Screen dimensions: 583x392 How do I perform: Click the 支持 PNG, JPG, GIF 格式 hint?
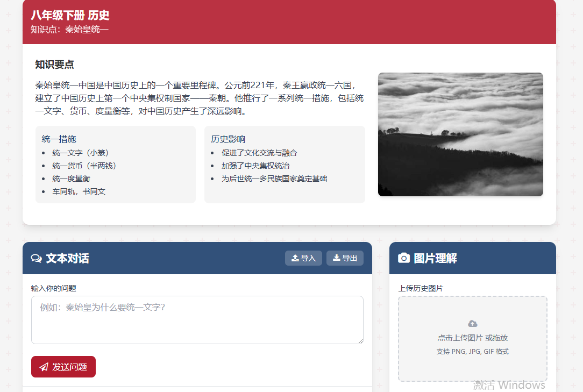coord(473,352)
